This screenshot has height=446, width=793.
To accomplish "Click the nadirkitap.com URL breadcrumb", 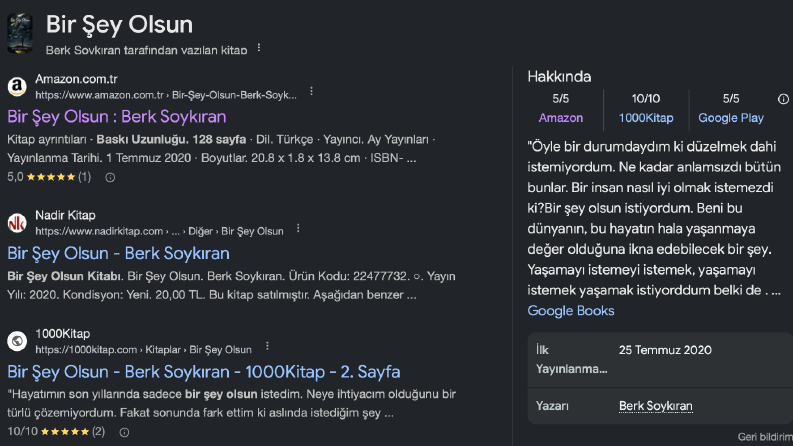I will (x=159, y=232).
